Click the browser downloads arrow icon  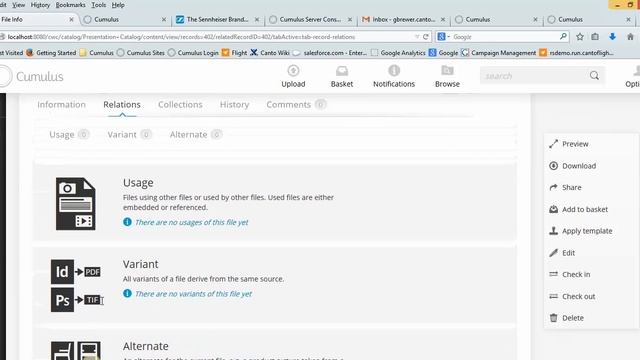coord(612,37)
